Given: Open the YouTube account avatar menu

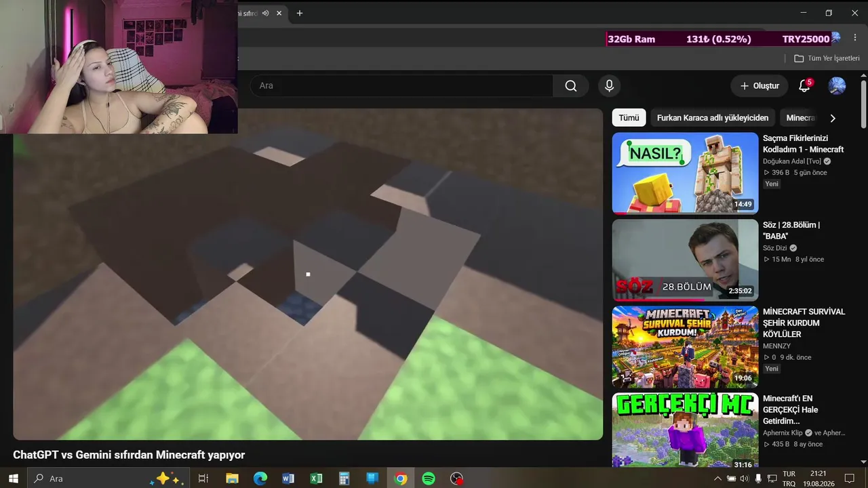Looking at the screenshot, I should pos(837,86).
